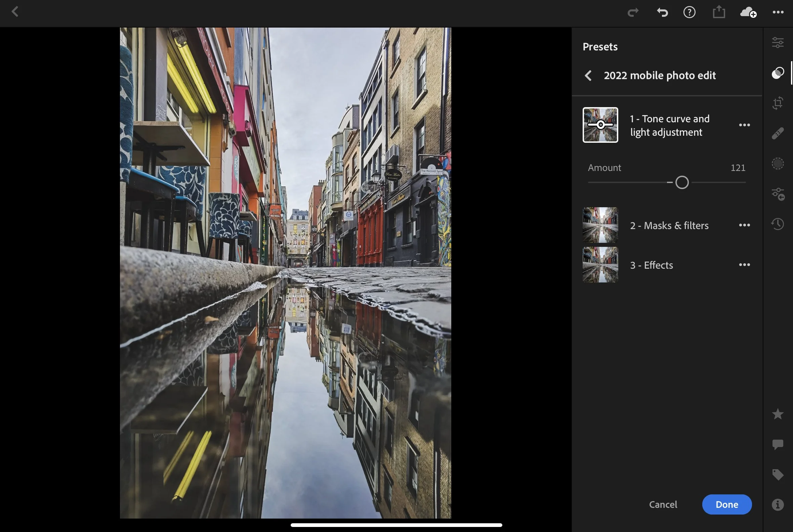Open the Edit sliders panel icon

click(778, 43)
